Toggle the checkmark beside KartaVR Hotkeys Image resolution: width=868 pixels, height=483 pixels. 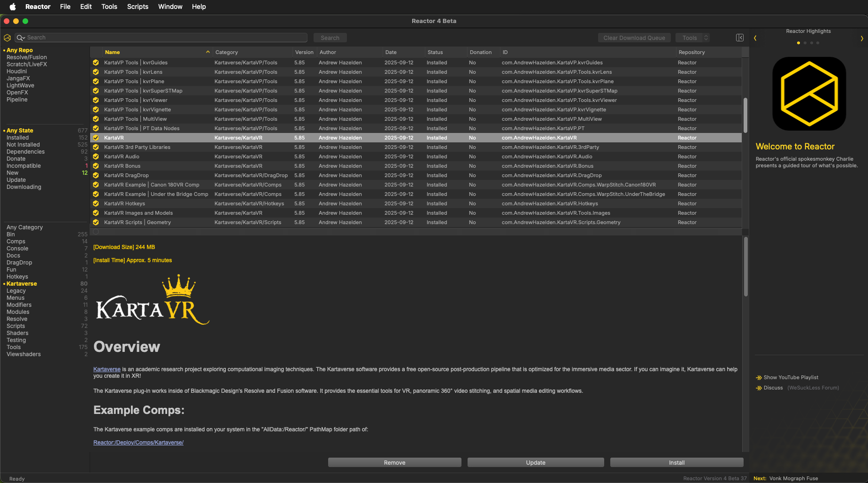click(x=95, y=203)
